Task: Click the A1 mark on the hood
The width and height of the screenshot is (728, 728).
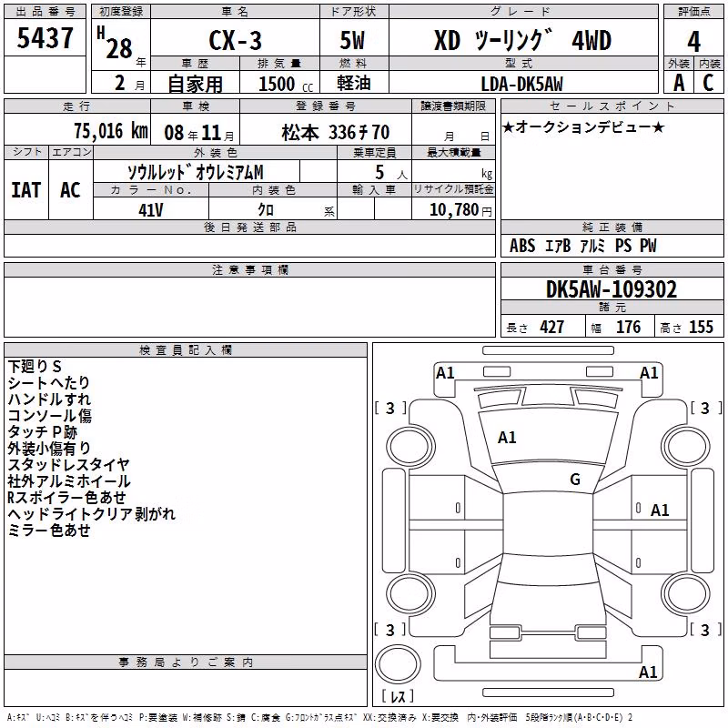Action: pyautogui.click(x=507, y=438)
